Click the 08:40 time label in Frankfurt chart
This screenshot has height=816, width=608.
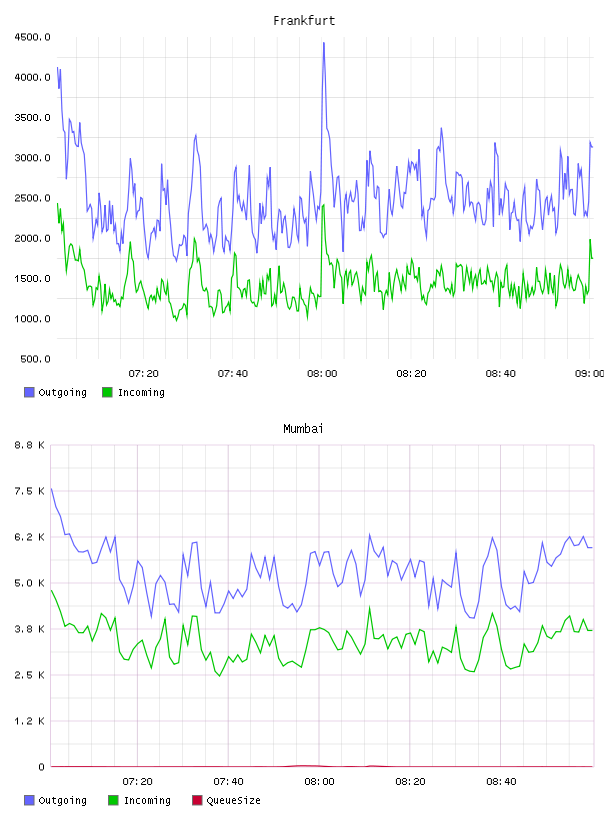coord(501,374)
